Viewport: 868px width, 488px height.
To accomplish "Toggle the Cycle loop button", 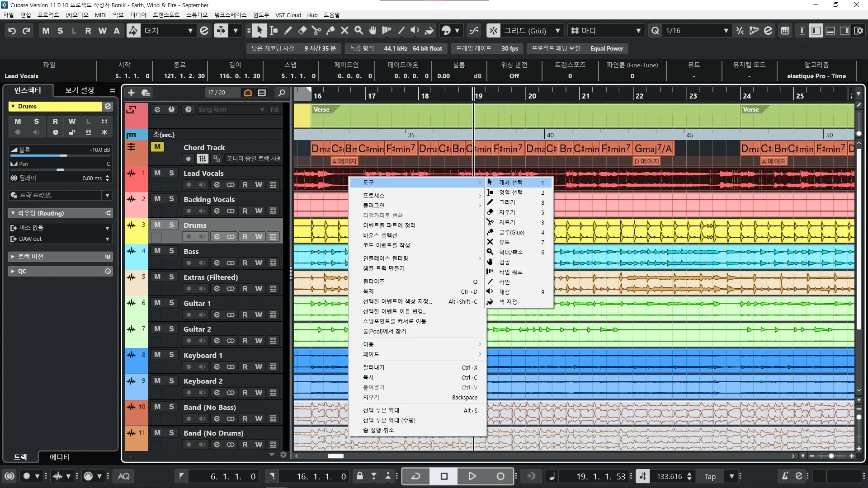I will (x=415, y=476).
